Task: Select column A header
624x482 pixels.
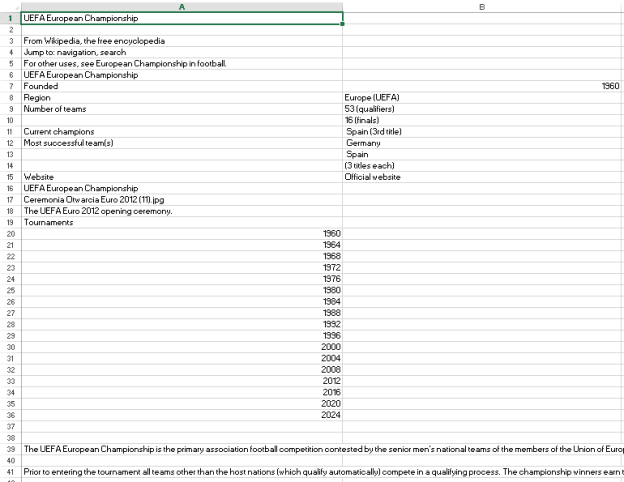Action: coord(181,6)
